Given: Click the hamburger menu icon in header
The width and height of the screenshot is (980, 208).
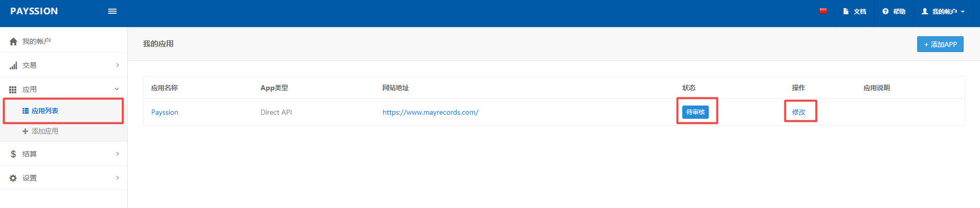Looking at the screenshot, I should click(x=112, y=11).
